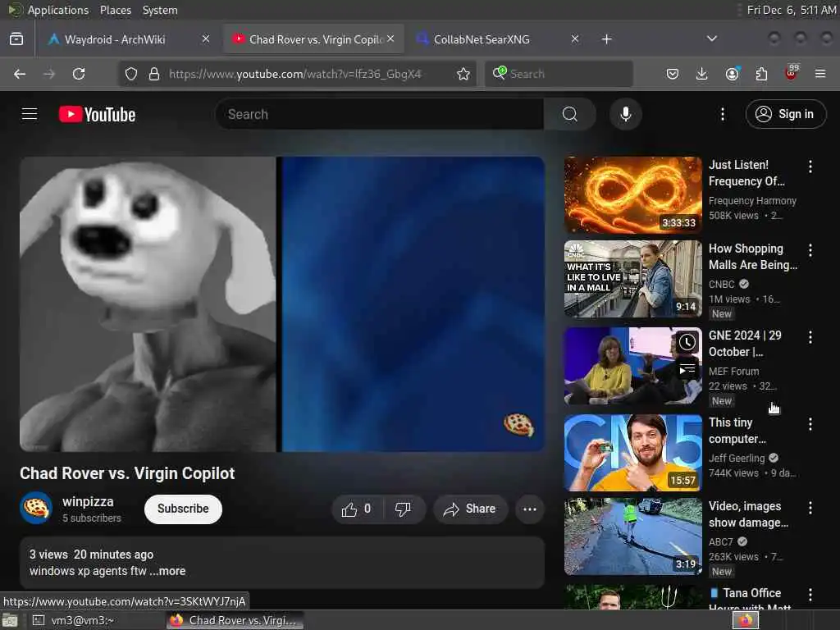
Task: Like the video with thumbs-up button
Action: click(358, 509)
